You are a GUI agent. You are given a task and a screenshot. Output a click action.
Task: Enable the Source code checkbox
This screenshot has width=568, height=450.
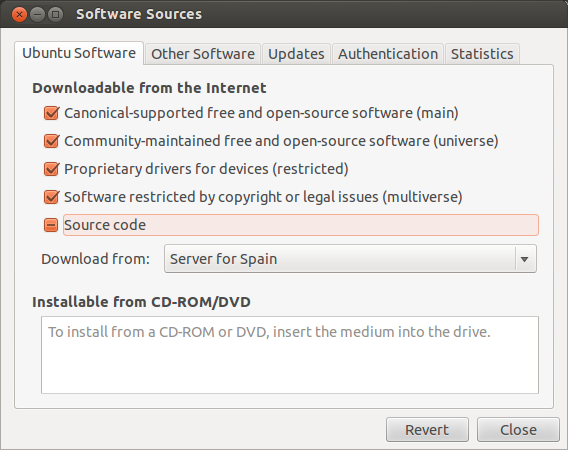coord(51,225)
